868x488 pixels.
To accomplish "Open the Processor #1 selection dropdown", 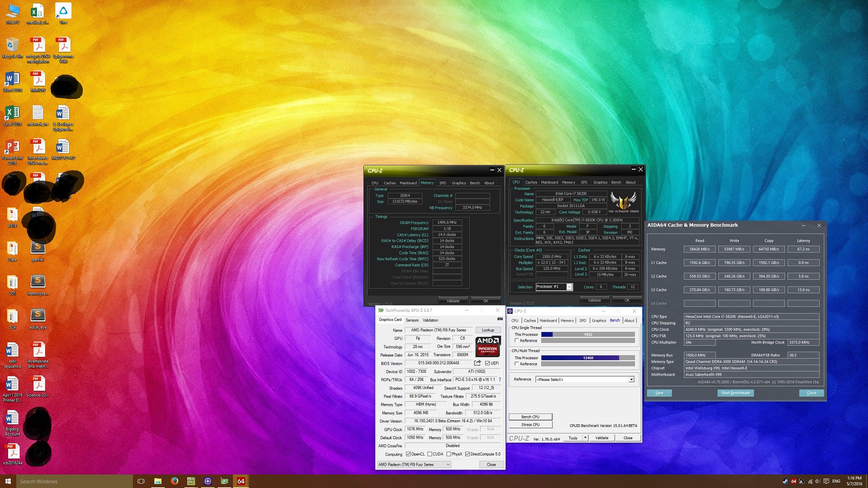I will (554, 287).
